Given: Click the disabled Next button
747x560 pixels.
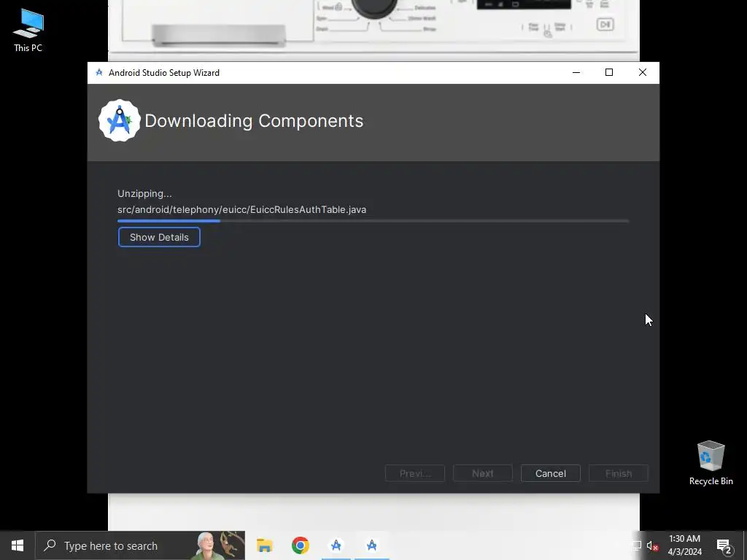Looking at the screenshot, I should tap(483, 473).
